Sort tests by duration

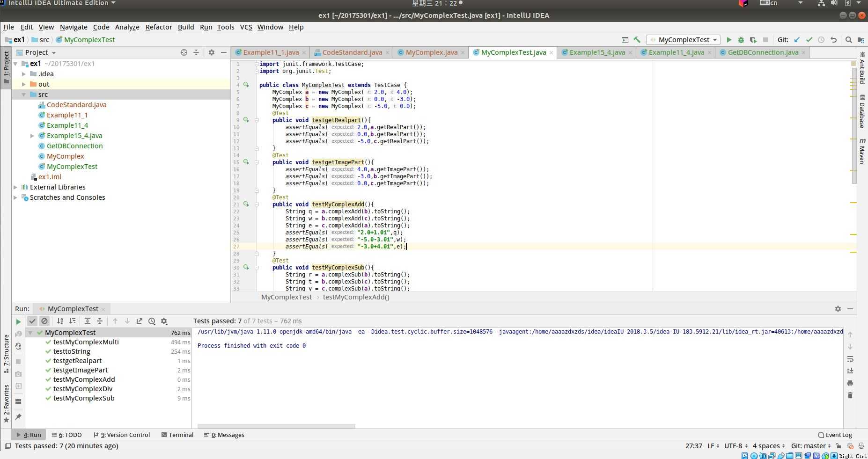(x=72, y=321)
